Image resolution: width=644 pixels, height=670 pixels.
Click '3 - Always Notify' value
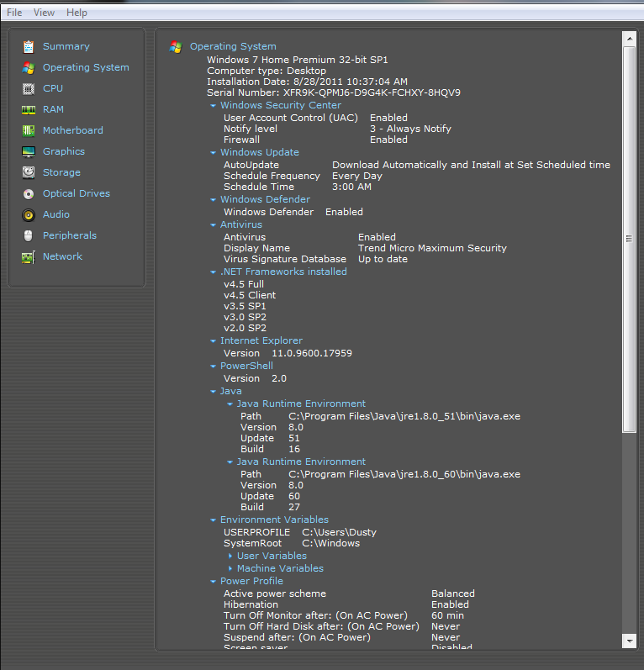click(410, 129)
